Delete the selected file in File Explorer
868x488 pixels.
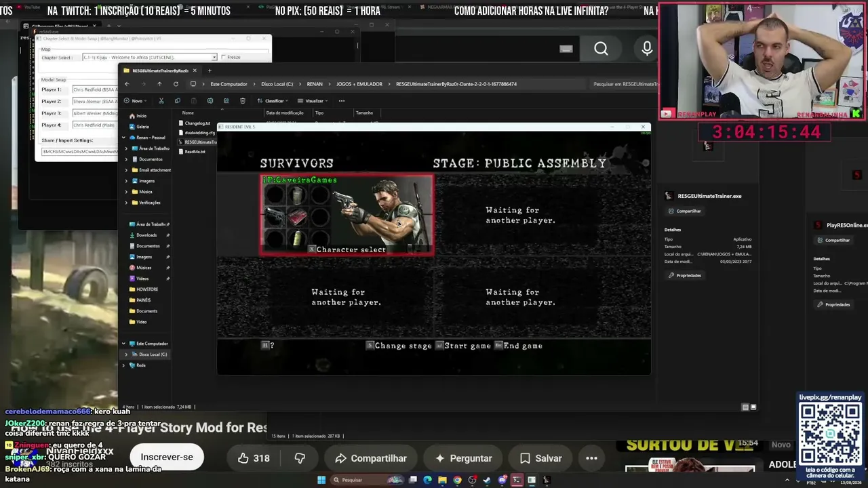point(243,101)
